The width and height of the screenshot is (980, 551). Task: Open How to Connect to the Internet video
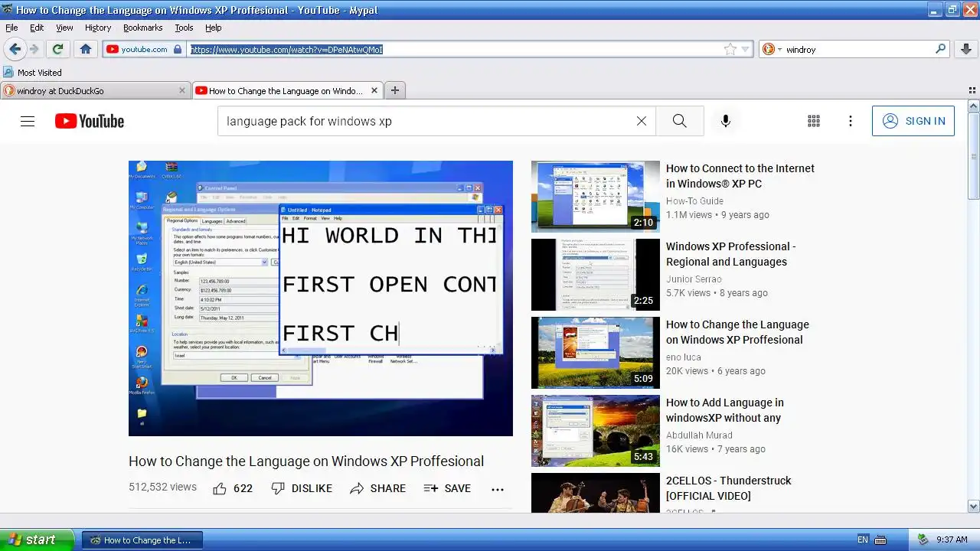(740, 176)
